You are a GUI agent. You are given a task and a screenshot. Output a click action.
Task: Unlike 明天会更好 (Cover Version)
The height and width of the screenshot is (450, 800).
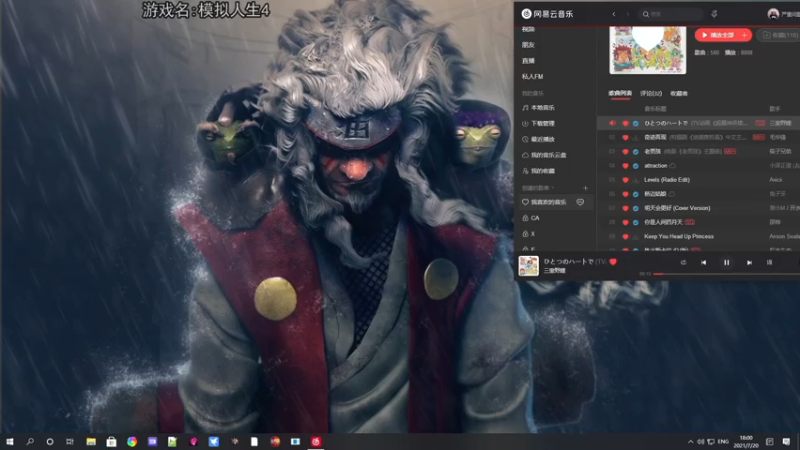tap(626, 208)
